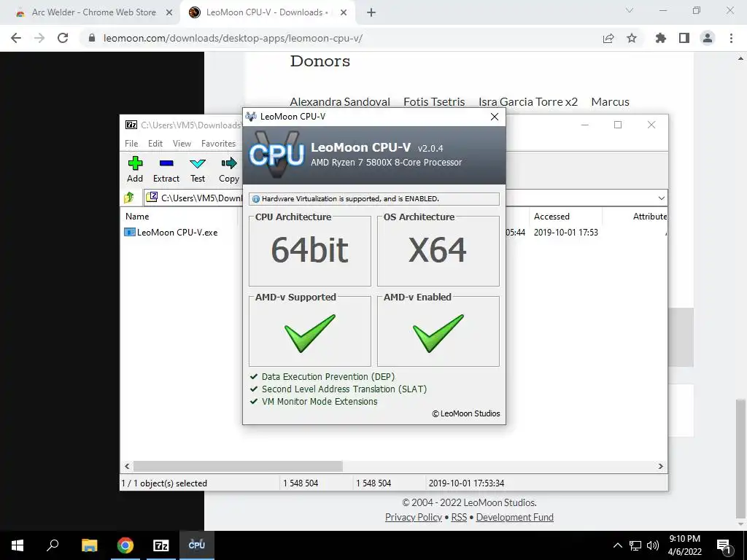
Task: Open the Edit menu in 7-Zip
Action: click(x=155, y=144)
